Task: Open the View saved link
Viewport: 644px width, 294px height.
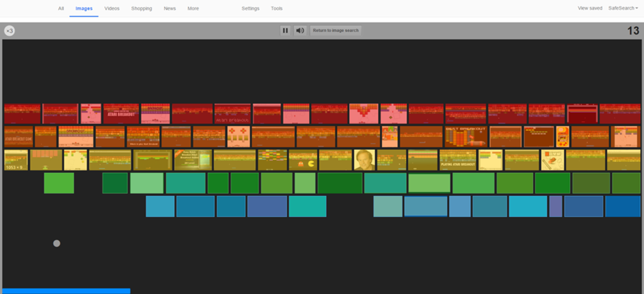Action: click(x=590, y=8)
